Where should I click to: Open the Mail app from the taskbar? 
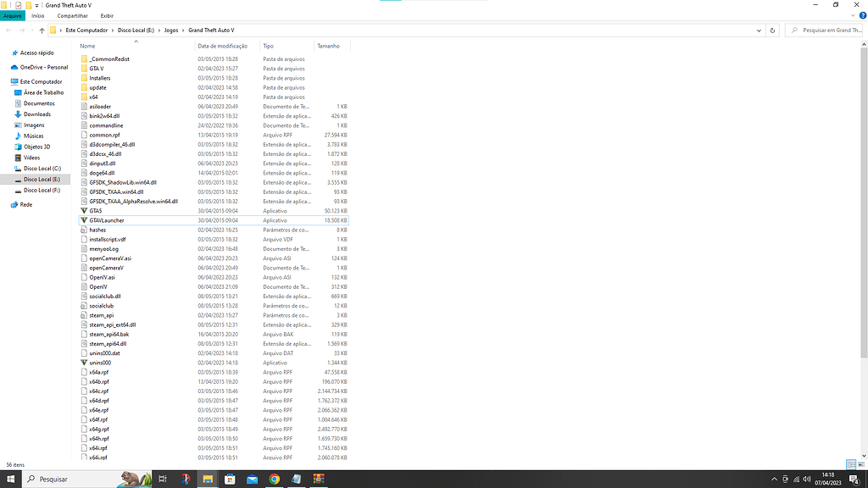252,479
